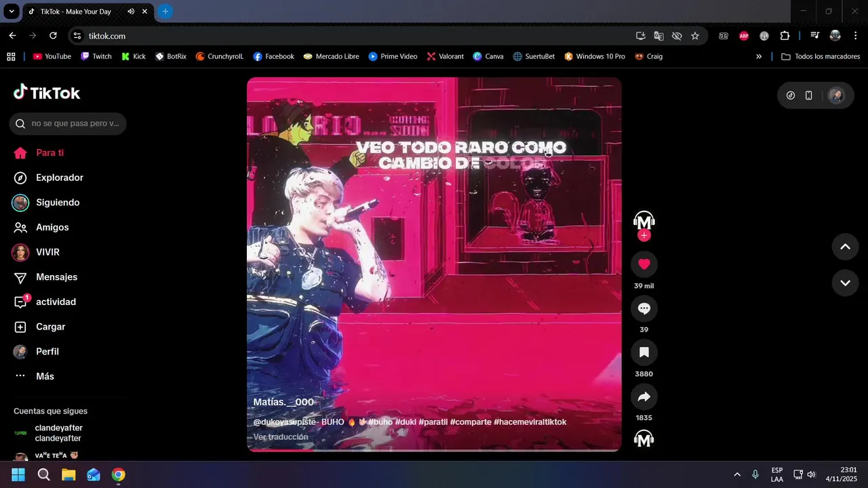
Task: Go back in browser history
Action: (12, 36)
